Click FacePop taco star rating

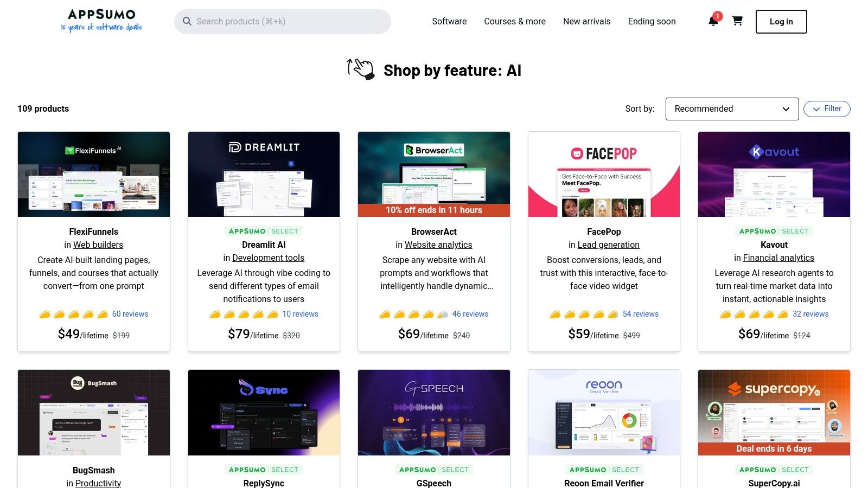[x=584, y=314]
